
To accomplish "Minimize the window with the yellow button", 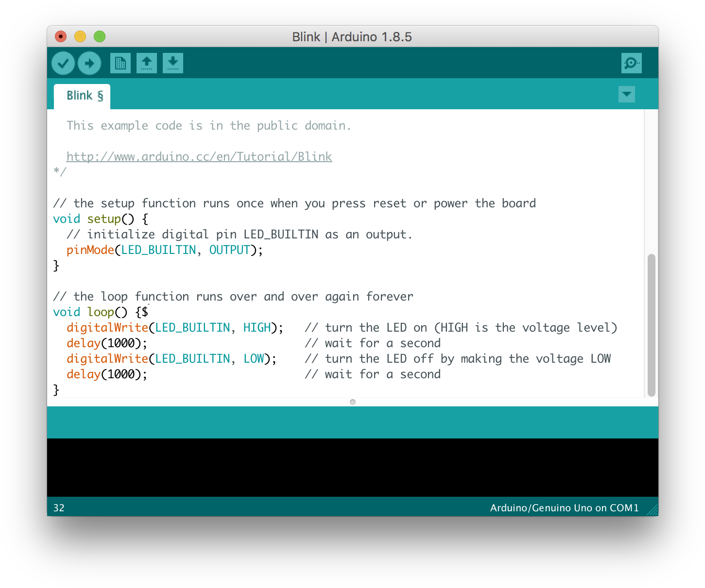I will pyautogui.click(x=80, y=36).
